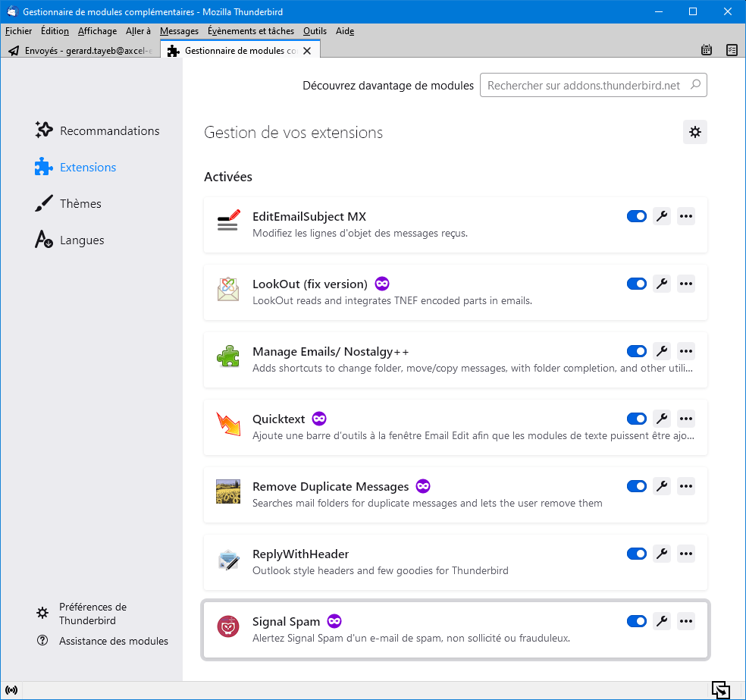This screenshot has height=700, width=746.
Task: Open the Fichier menu
Action: [18, 31]
